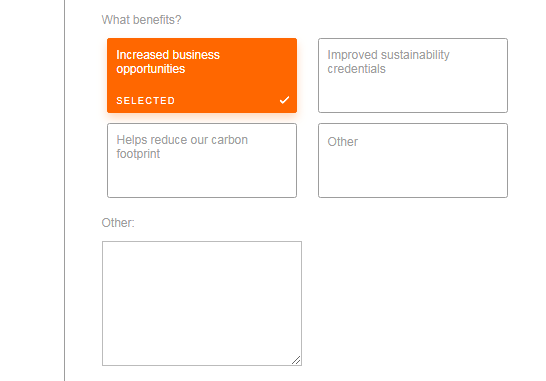The width and height of the screenshot is (546, 381).
Task: Tick the Other benefit card
Action: [413, 161]
